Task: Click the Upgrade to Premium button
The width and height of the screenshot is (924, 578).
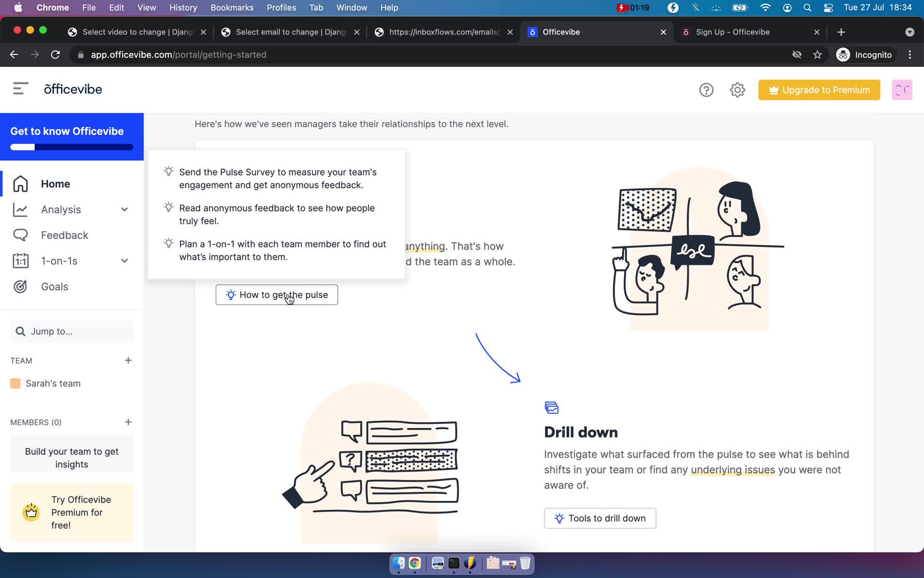Action: tap(819, 90)
